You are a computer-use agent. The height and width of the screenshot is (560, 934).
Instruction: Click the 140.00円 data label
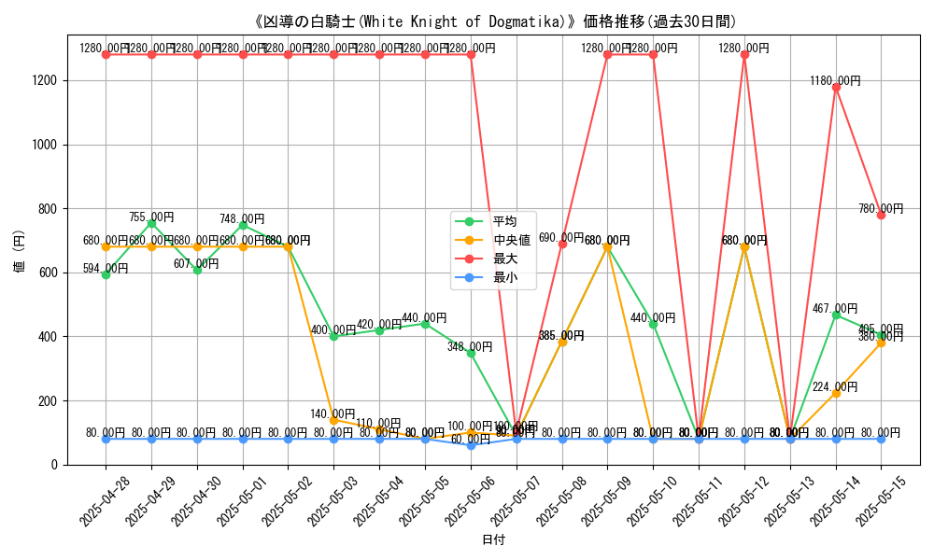(333, 413)
